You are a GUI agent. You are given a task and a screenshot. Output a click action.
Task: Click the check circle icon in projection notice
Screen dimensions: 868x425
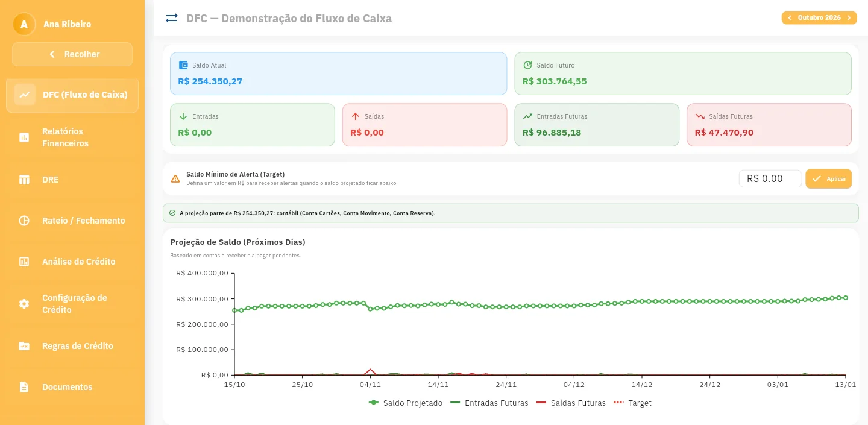(172, 213)
